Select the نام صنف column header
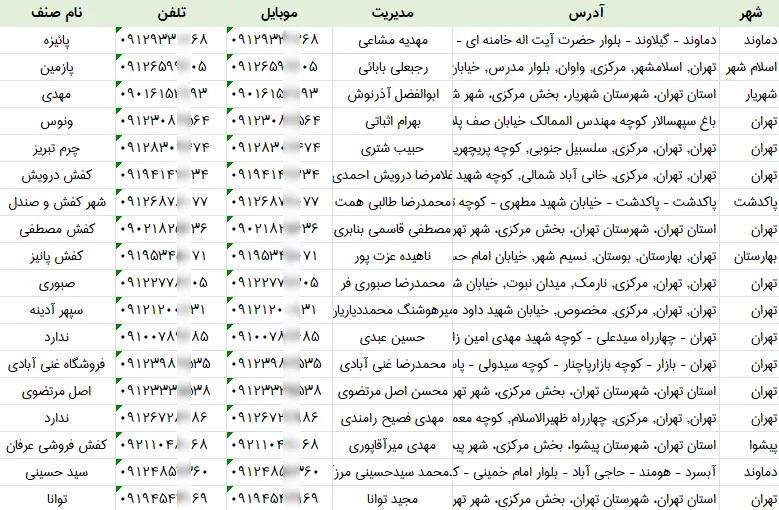This screenshot has height=510, width=779. click(x=57, y=13)
